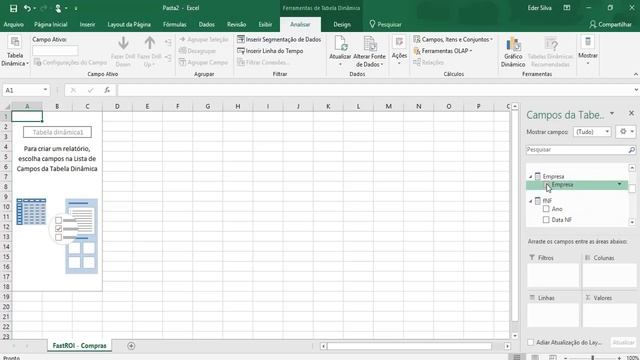Open the Mostrar campos (Tudo) dropdown
This screenshot has height=360, width=640.
592,132
